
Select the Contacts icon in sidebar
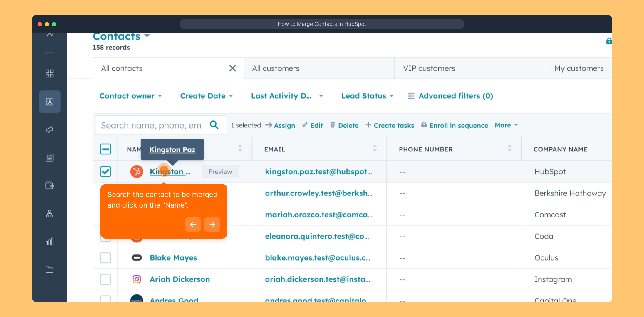[x=49, y=102]
